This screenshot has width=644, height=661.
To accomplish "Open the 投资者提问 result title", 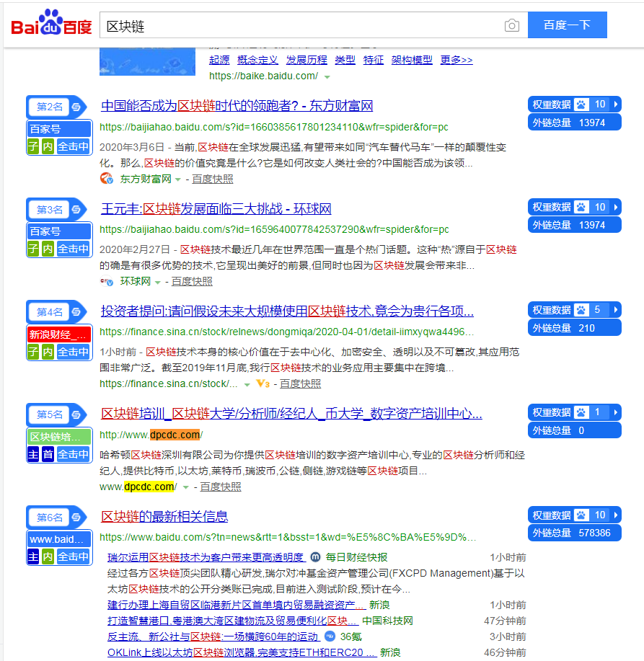I will [x=287, y=311].
